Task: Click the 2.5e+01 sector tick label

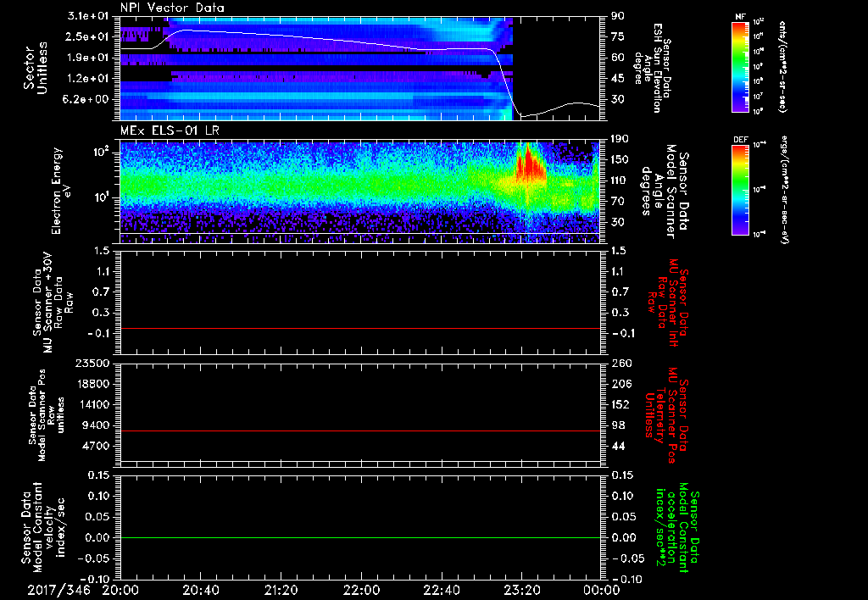Action: (87, 36)
